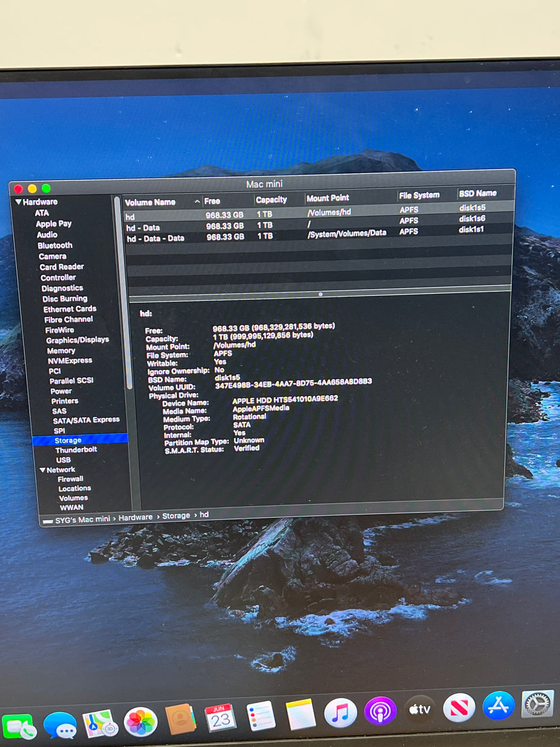Viewport: 560px width, 747px height.
Task: Select Thunderbolt in the sidebar
Action: pos(75,450)
